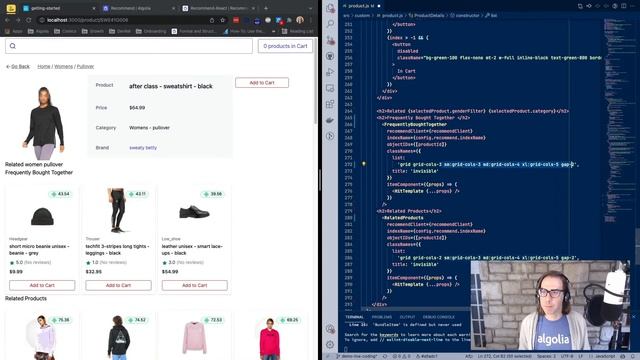Select DEBUG CONSOLE panel tab

pyautogui.click(x=439, y=317)
